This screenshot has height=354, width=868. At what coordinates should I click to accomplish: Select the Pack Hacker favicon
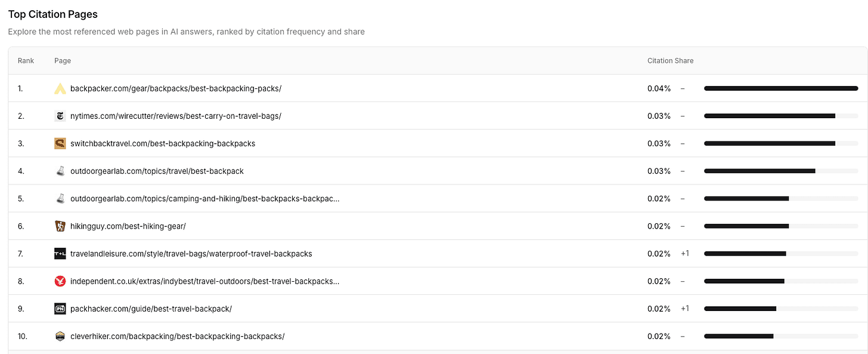click(x=60, y=309)
